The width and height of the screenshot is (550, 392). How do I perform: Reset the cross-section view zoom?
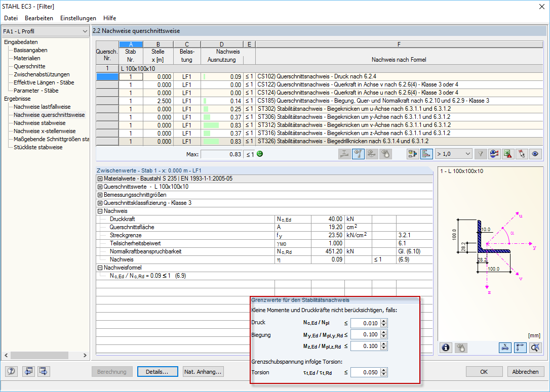point(535,347)
